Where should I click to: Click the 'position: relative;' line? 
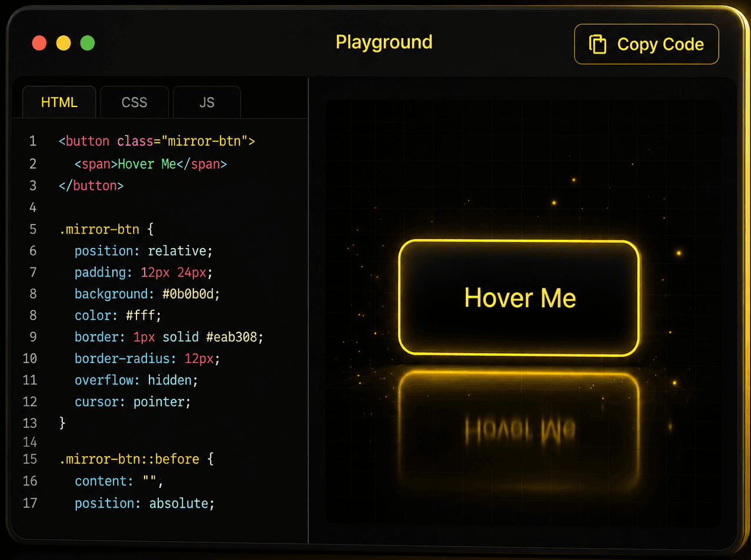[143, 251]
